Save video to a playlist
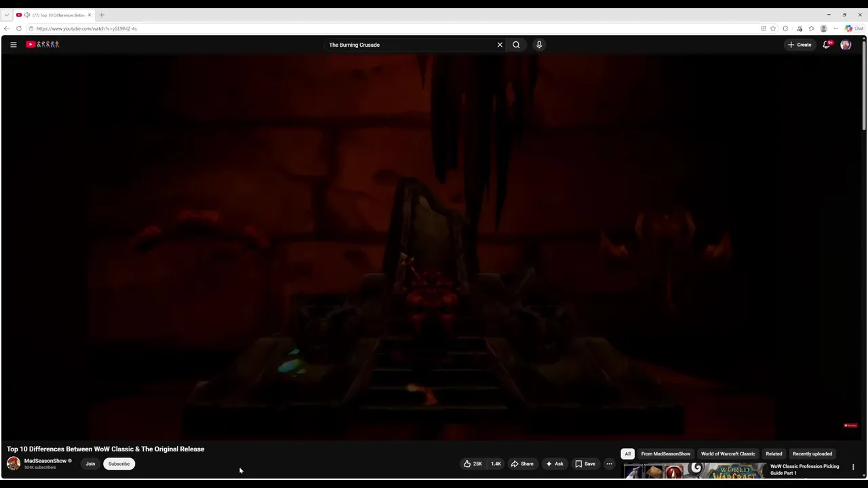 tap(585, 464)
